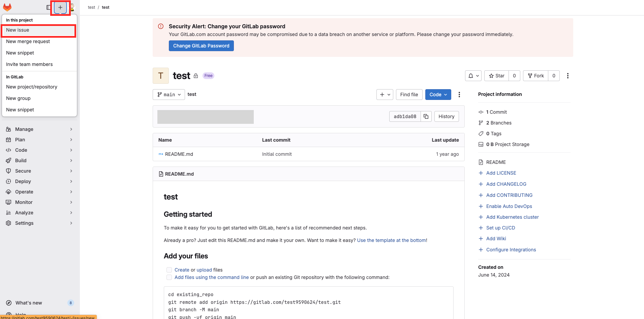Fork the test project
Image resolution: width=644 pixels, height=319 pixels.
[536, 76]
